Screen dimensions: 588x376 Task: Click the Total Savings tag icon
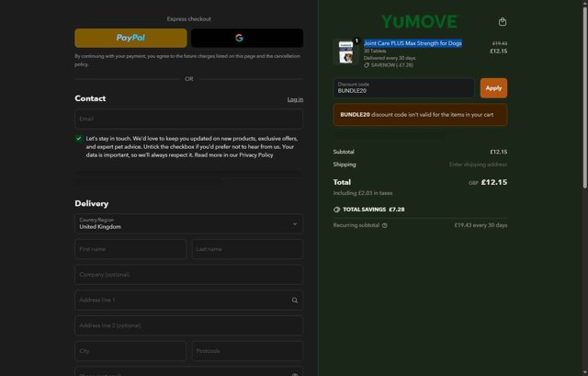click(x=337, y=210)
